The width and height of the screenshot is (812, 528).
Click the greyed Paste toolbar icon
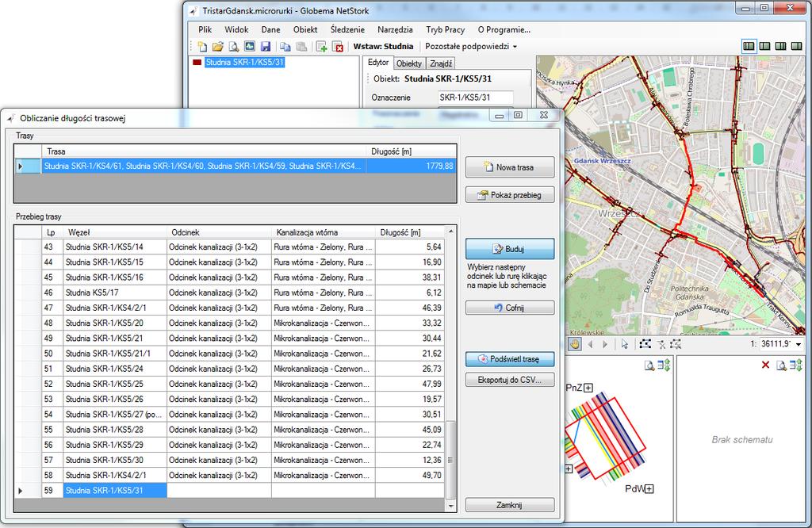coord(301,47)
